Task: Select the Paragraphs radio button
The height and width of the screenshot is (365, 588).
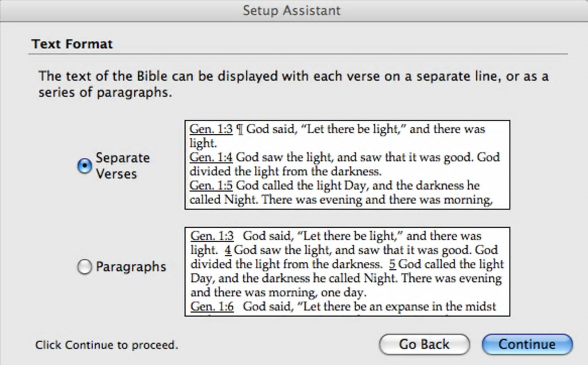Action: pos(84,267)
